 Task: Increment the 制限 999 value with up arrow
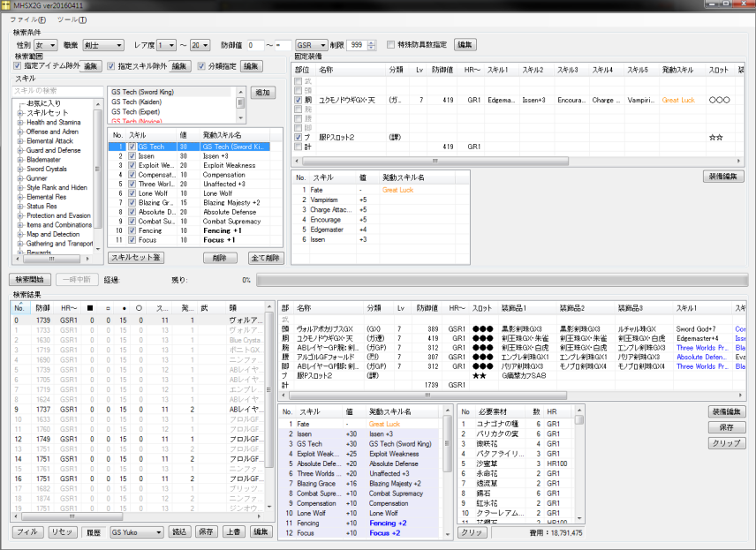click(370, 41)
